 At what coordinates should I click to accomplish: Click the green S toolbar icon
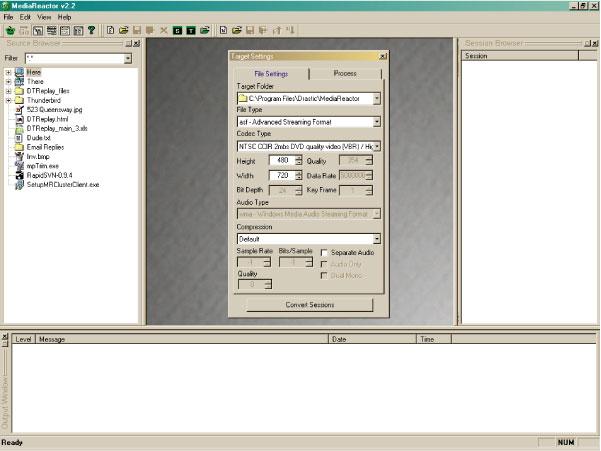point(177,31)
